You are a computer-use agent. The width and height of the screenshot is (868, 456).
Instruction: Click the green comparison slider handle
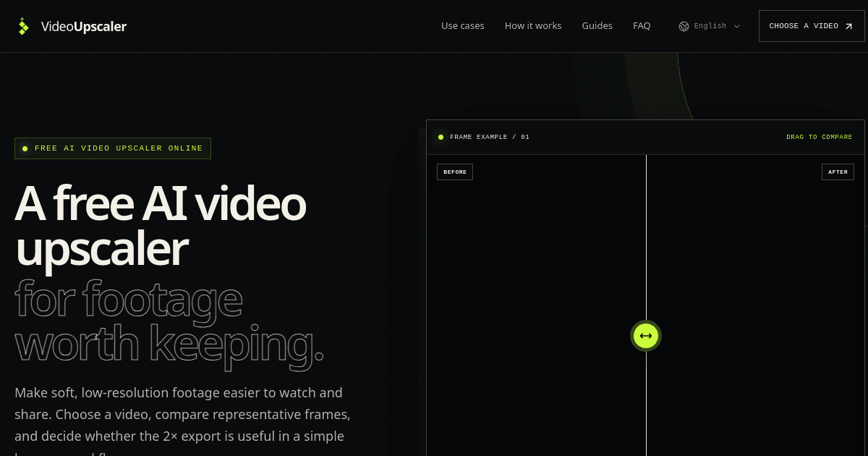646,336
